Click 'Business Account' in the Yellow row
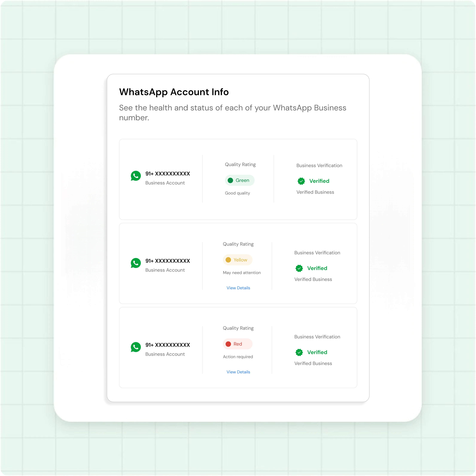Image resolution: width=476 pixels, height=476 pixels. 165,270
